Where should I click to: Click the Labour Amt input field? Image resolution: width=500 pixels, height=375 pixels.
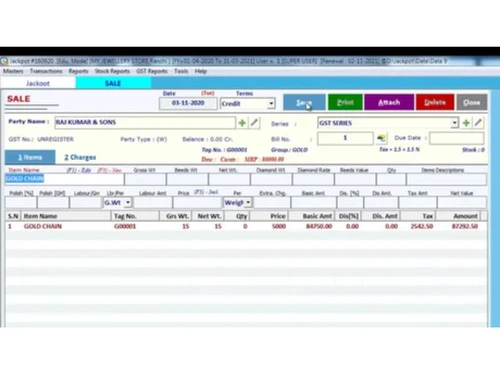pos(153,202)
